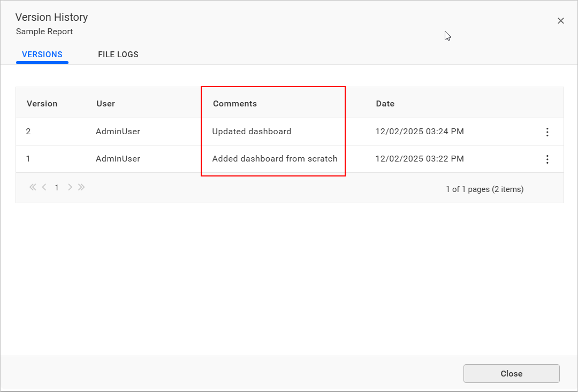Jump to the last page using the double-right arrow
Image resolution: width=578 pixels, height=392 pixels.
click(x=81, y=187)
